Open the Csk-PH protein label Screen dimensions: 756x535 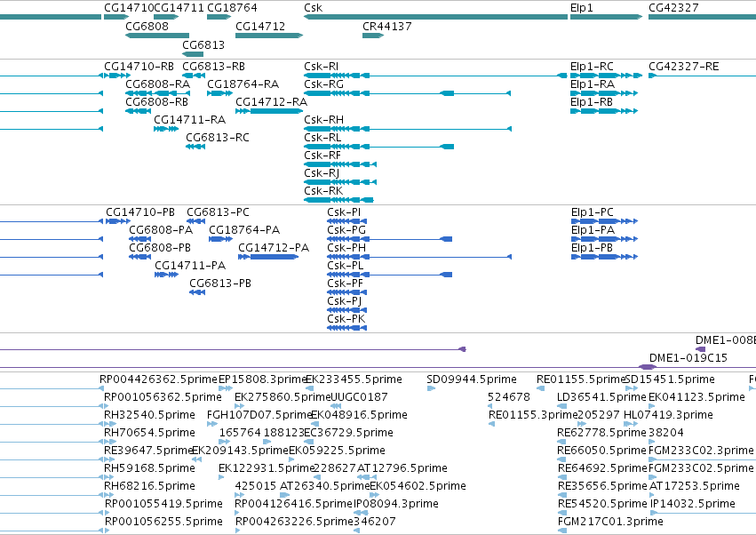click(x=346, y=248)
